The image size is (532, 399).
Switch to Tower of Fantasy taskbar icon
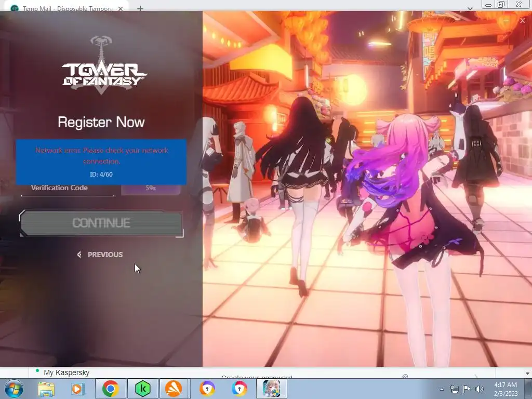pyautogui.click(x=271, y=389)
